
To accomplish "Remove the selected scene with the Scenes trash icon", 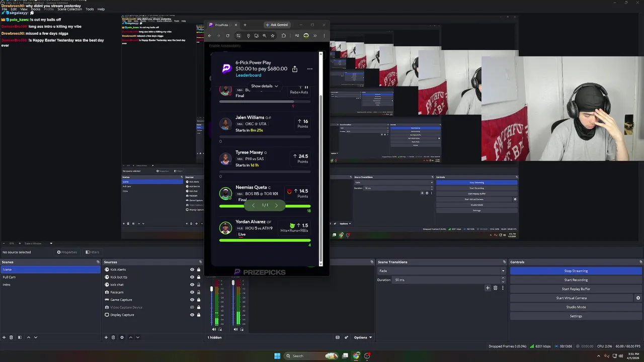I will pos(12,337).
